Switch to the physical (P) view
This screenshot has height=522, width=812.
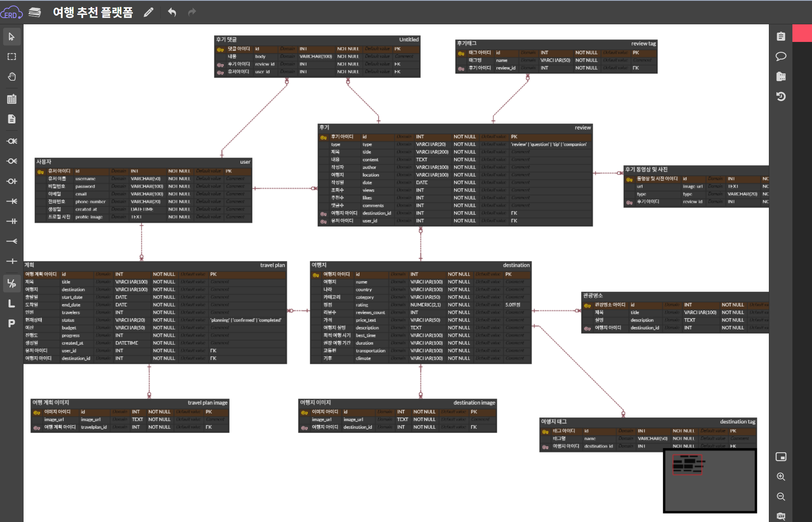point(12,323)
